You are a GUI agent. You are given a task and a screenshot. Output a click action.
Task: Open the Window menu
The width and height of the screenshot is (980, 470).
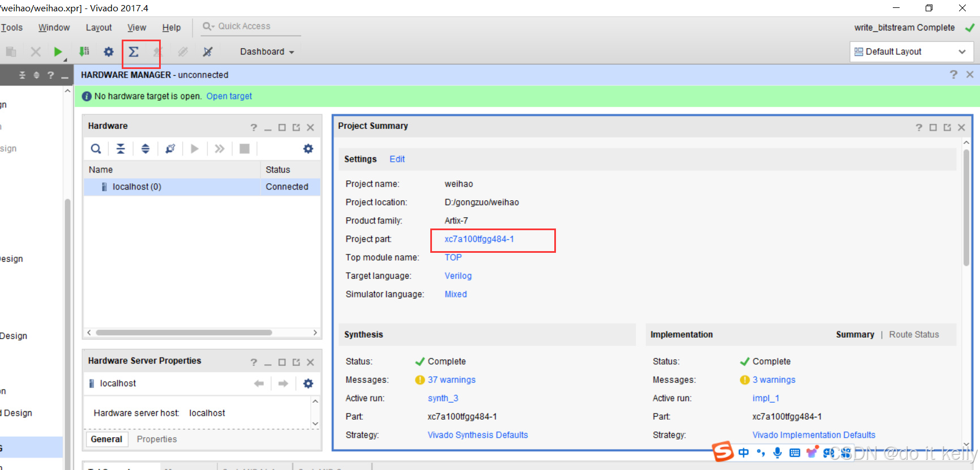(x=54, y=27)
